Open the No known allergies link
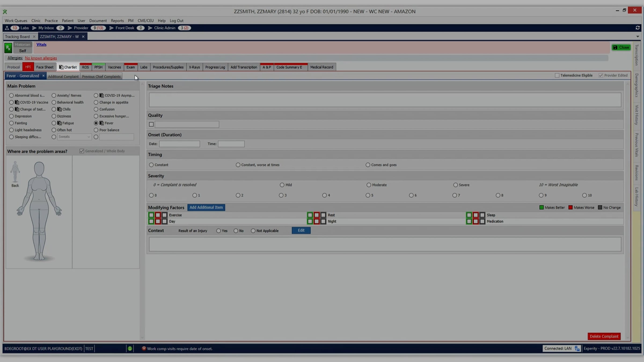 pyautogui.click(x=41, y=58)
